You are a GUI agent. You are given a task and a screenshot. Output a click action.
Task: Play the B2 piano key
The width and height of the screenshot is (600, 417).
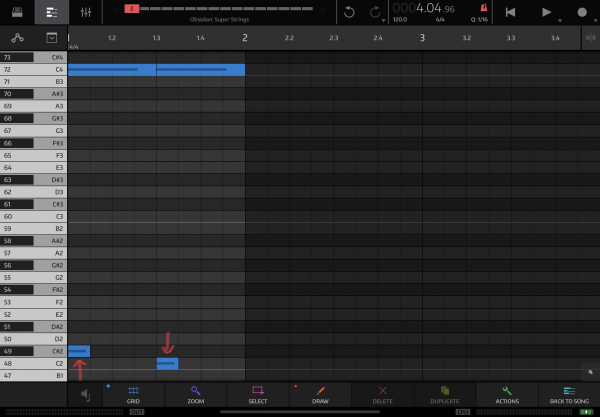34,229
